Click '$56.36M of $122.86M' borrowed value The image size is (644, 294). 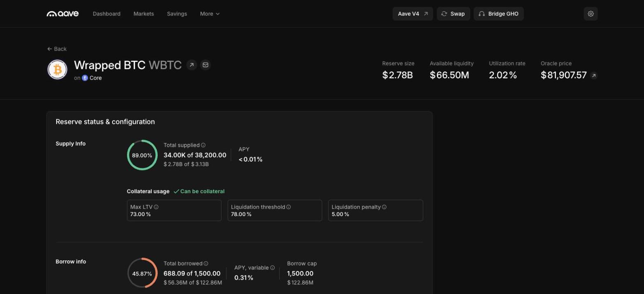point(193,283)
